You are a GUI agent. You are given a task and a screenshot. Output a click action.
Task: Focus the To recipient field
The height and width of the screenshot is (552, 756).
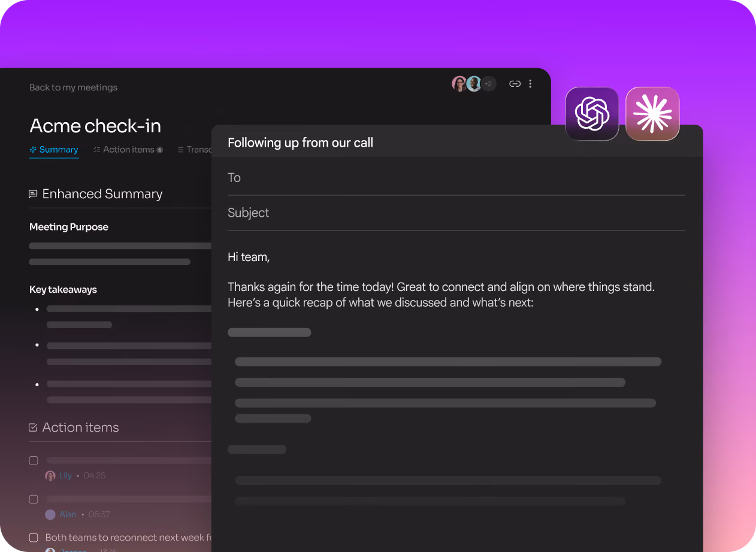(456, 178)
